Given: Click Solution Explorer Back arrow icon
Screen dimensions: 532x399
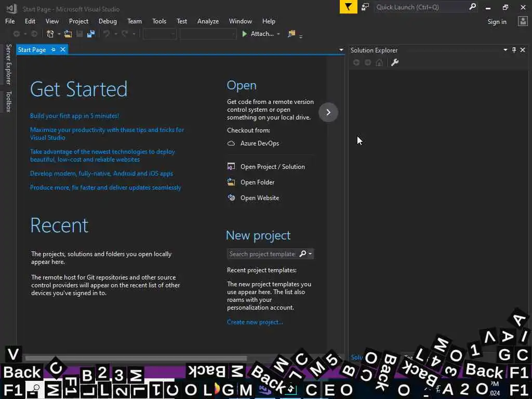Looking at the screenshot, I should (356, 62).
